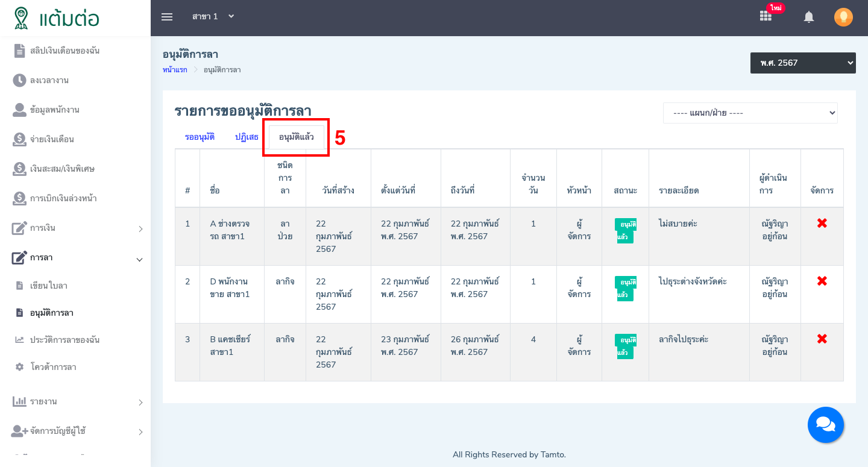The image size is (868, 467).
Task: Open the user profile avatar
Action: [843, 17]
